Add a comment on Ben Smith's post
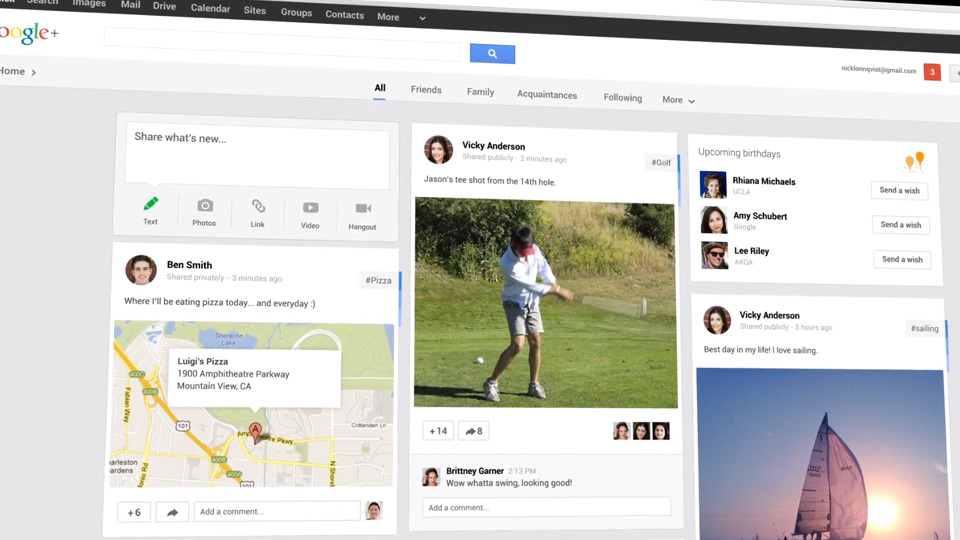 tap(277, 512)
